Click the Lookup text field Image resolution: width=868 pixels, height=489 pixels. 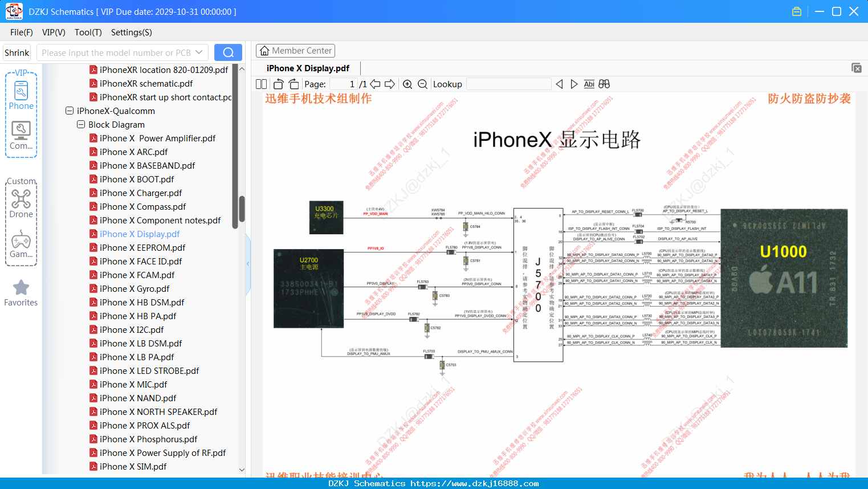point(508,84)
